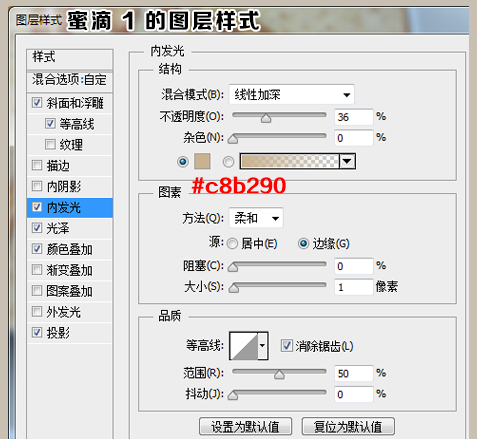Select the 光泽 style item
The image size is (477, 439).
coord(70,228)
